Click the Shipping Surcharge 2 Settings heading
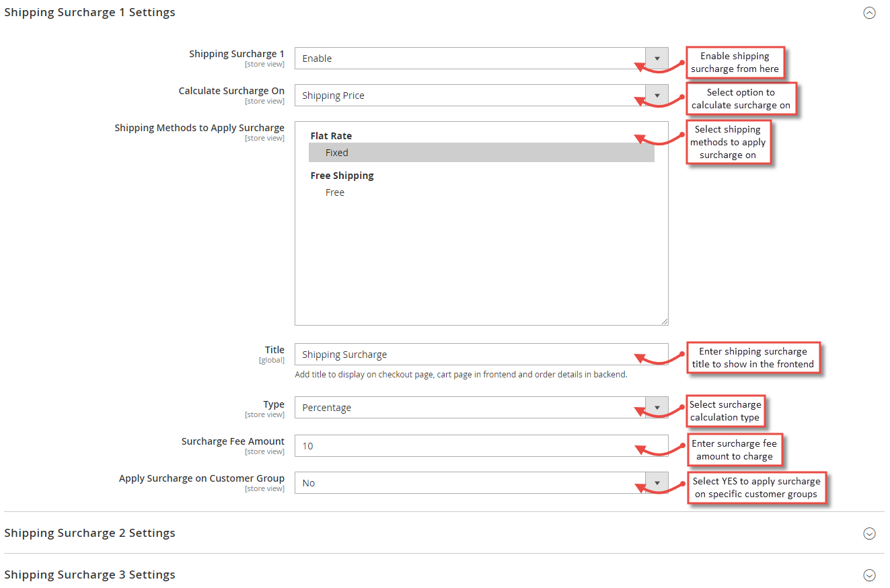Viewport: 890px width, 588px height. click(89, 533)
